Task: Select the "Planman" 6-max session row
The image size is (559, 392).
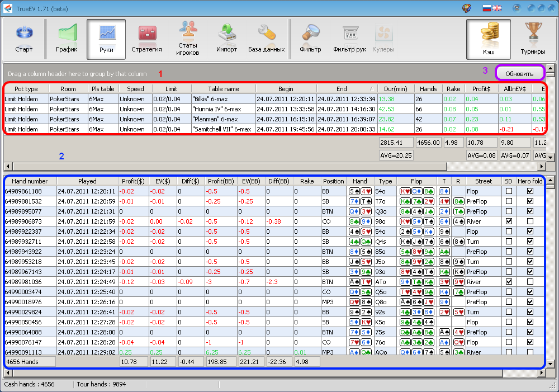Action: pos(274,119)
